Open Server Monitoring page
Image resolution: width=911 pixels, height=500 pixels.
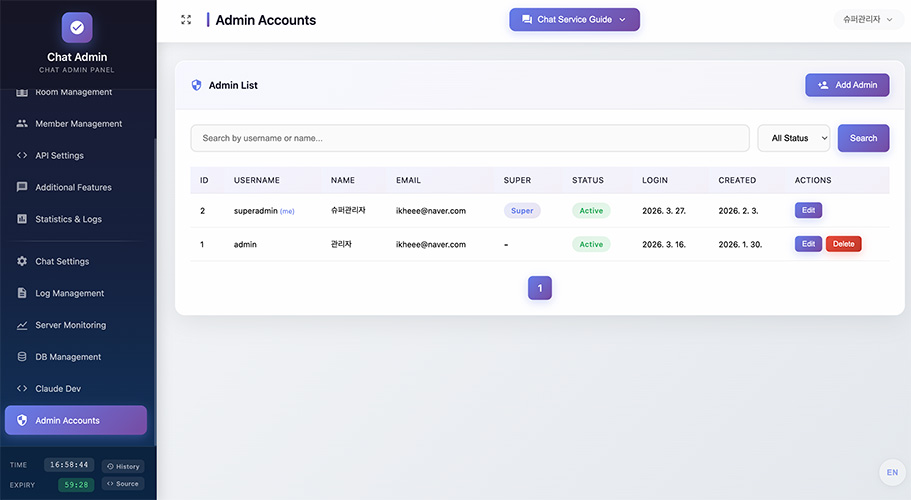pyautogui.click(x=78, y=325)
